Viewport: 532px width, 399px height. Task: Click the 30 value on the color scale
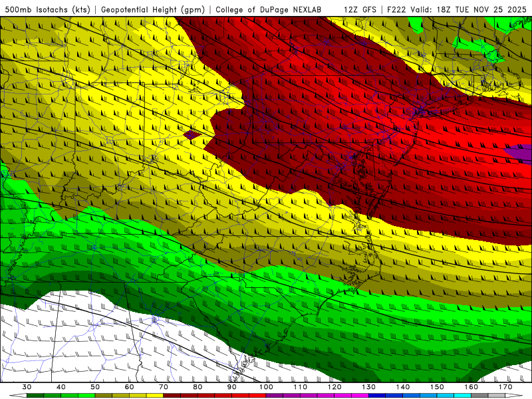(27, 387)
